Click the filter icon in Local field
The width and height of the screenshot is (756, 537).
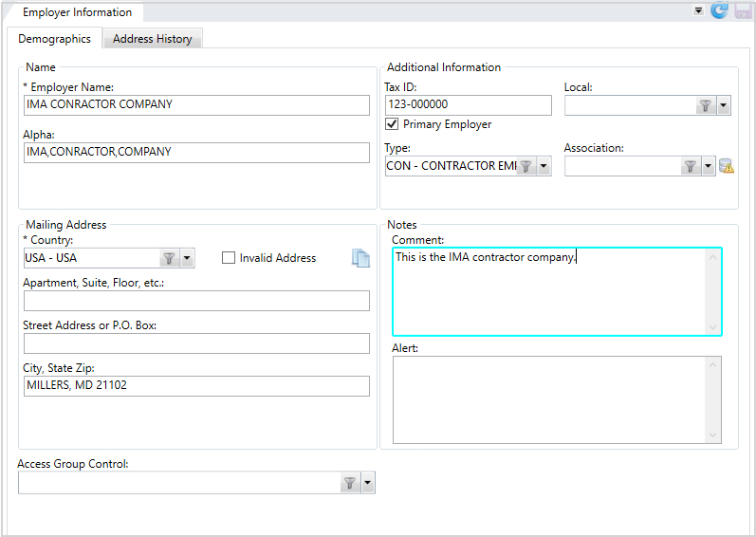click(x=706, y=105)
